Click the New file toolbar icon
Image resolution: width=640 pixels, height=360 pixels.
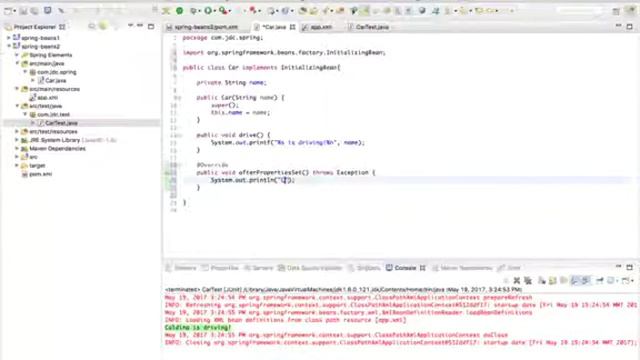point(8,11)
